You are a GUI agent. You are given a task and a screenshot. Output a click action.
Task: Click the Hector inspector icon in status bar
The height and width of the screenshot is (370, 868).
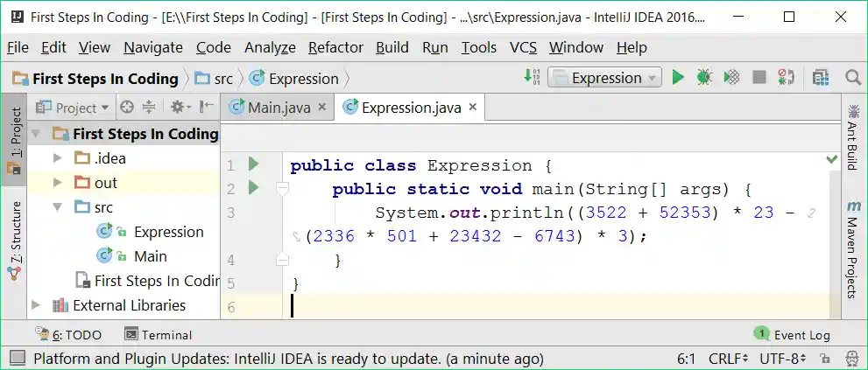point(852,359)
